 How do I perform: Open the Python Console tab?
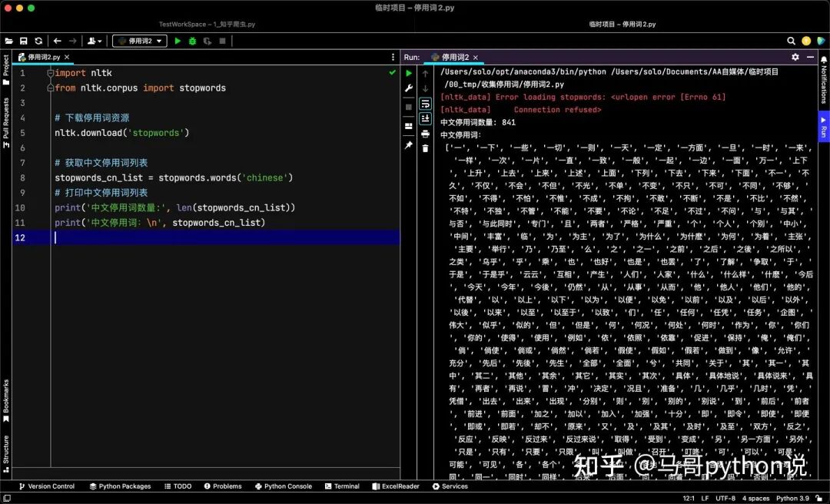tap(283, 486)
